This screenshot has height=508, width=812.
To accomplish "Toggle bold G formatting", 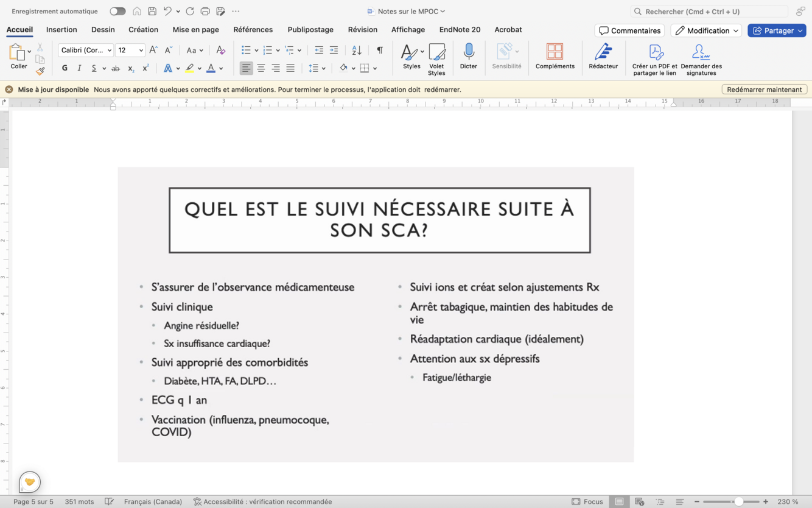I will [x=65, y=68].
